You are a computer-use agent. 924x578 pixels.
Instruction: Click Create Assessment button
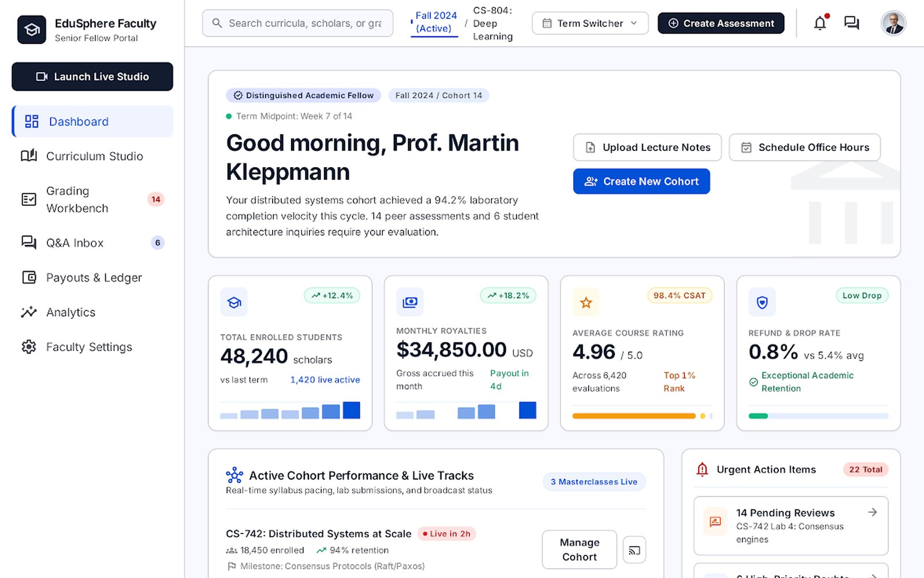(x=721, y=23)
